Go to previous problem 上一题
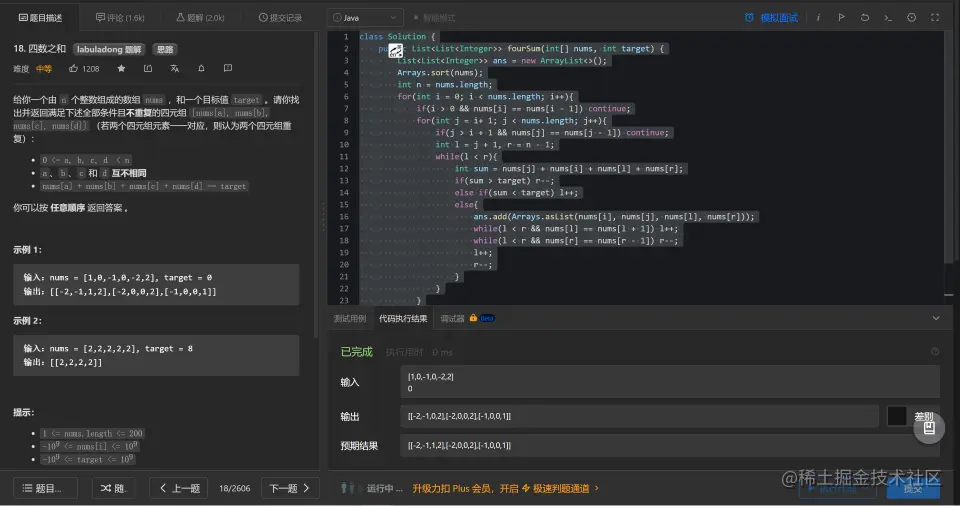This screenshot has width=960, height=506. [179, 488]
